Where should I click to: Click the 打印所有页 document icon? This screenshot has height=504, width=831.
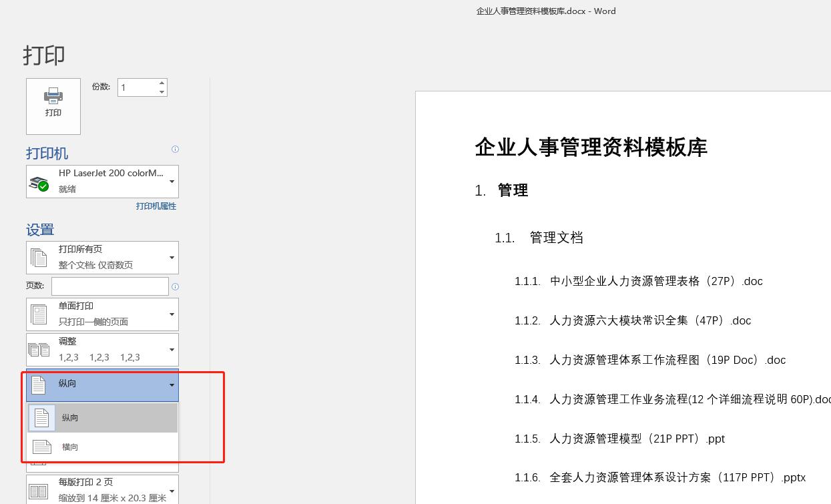click(x=39, y=257)
